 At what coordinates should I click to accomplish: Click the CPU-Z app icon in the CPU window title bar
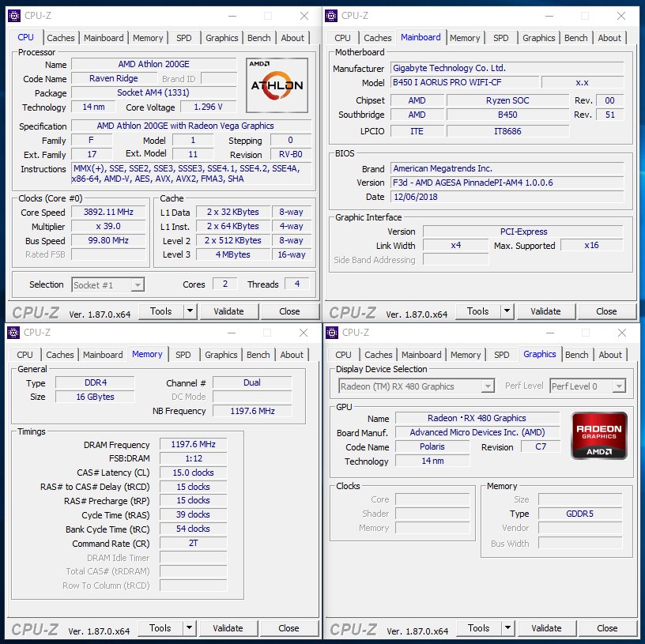(14, 16)
